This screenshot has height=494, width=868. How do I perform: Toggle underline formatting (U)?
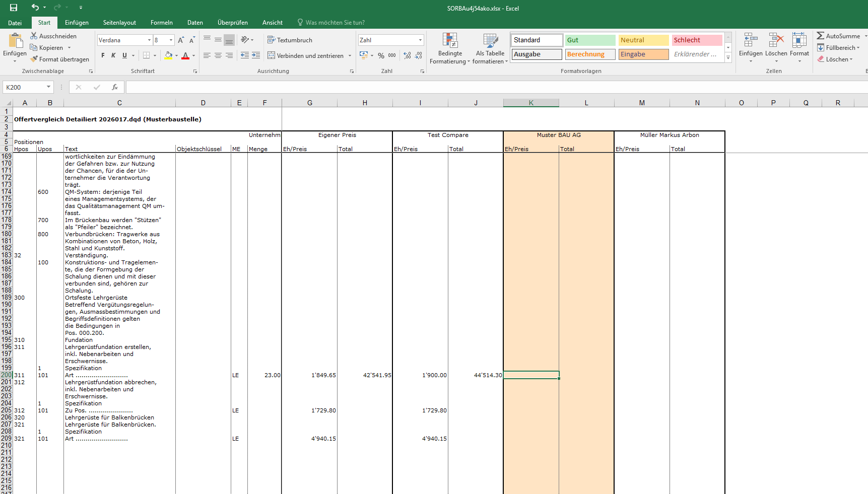click(x=124, y=55)
